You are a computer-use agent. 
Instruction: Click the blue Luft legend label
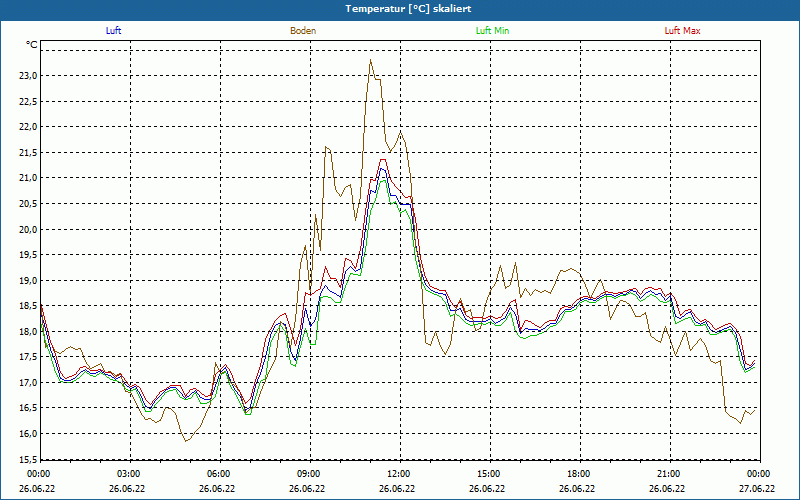coord(113,31)
